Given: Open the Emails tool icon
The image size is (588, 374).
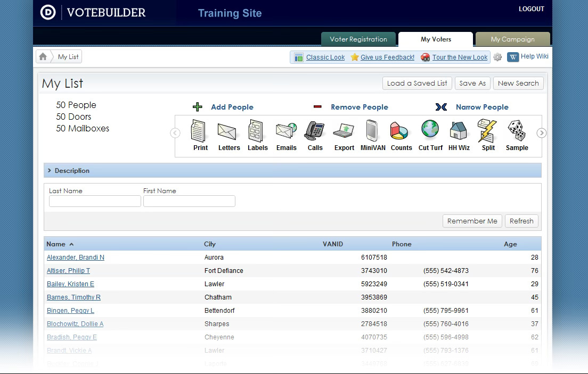Looking at the screenshot, I should 286,130.
